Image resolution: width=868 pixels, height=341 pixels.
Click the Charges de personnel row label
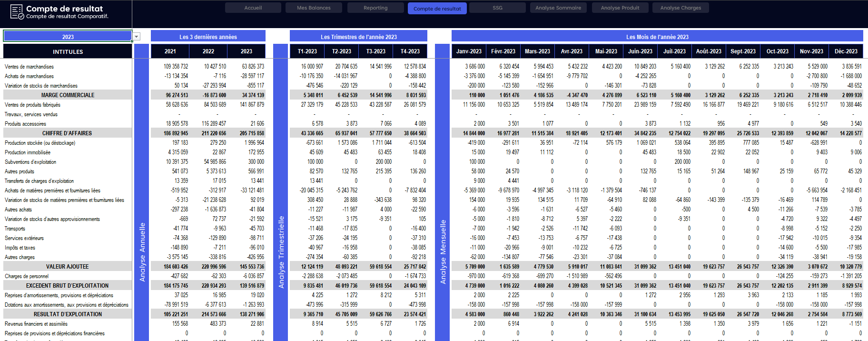coord(27,276)
